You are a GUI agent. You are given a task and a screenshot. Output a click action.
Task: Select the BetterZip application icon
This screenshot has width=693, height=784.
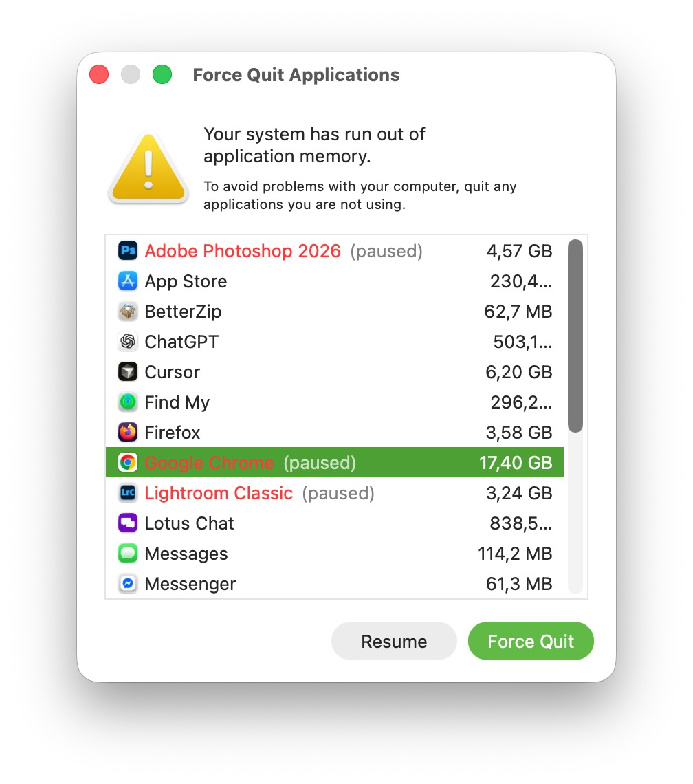[x=128, y=312]
